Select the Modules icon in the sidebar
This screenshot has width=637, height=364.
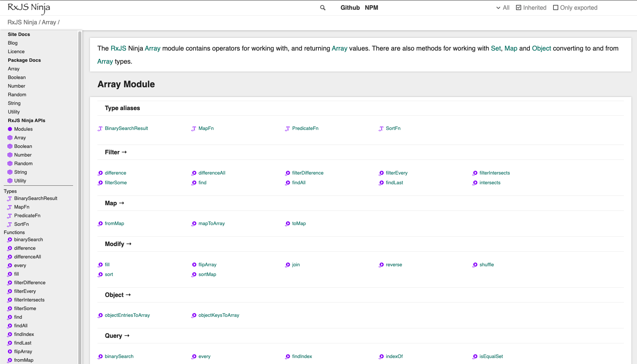[10, 129]
